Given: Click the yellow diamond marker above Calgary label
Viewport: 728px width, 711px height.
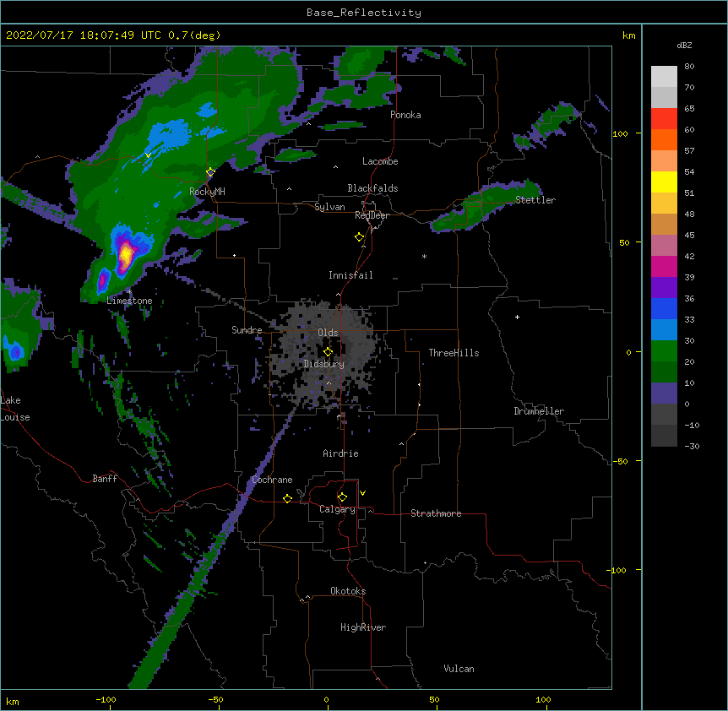Looking at the screenshot, I should pyautogui.click(x=342, y=497).
